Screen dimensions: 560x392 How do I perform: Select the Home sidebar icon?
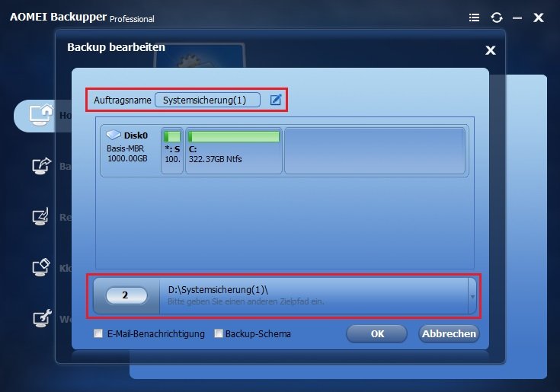[40, 115]
